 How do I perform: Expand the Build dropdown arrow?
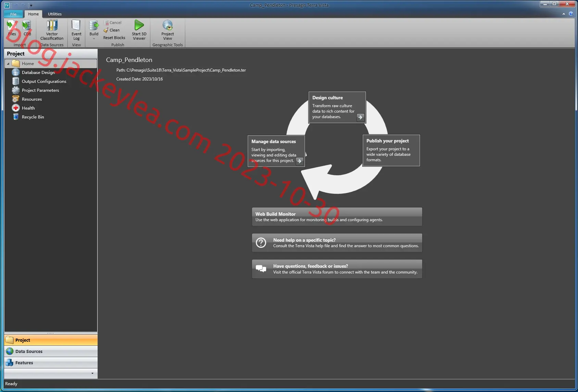click(94, 39)
